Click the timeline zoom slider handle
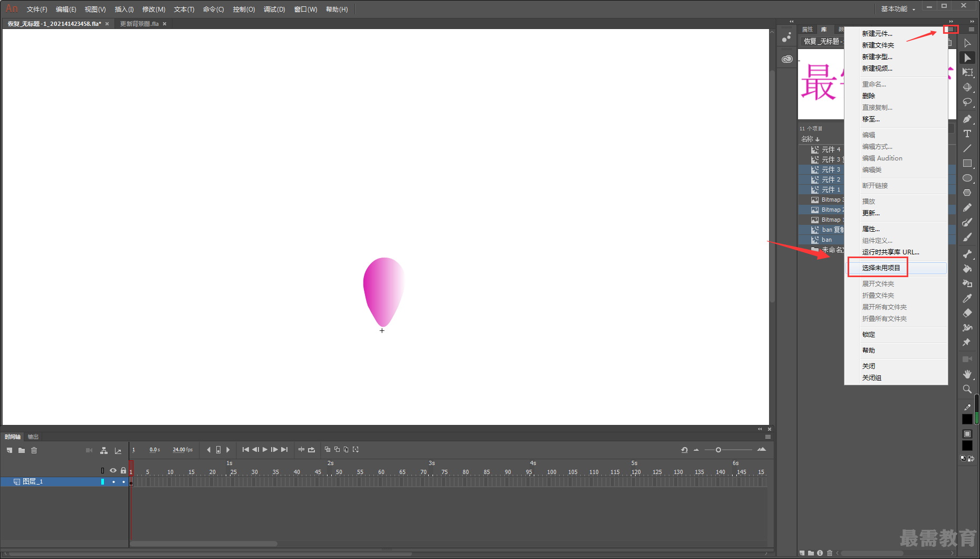 click(x=718, y=450)
